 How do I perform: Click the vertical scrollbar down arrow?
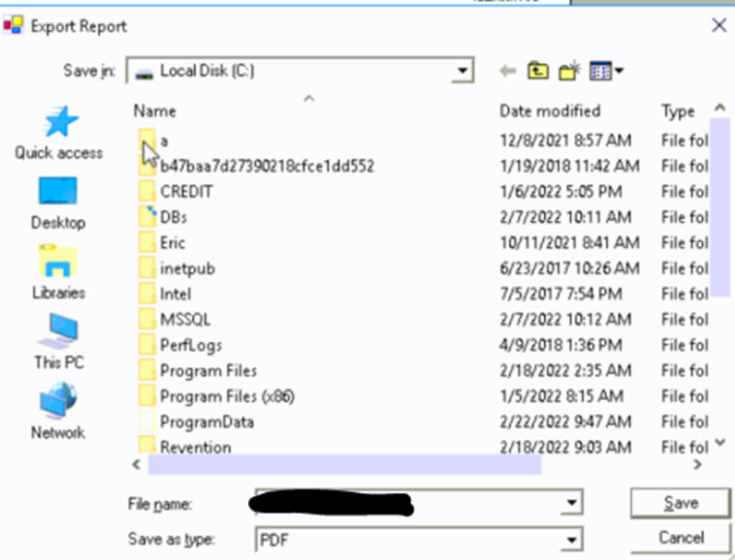point(720,442)
